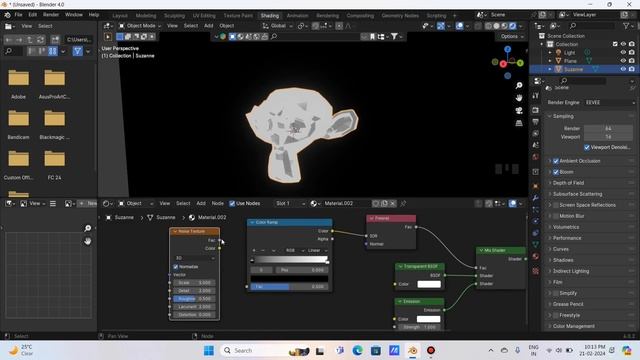Screen dimensions: 640x360
Task: Switch perspective/orthographic grid icon in viewport
Action: pyautogui.click(x=519, y=123)
